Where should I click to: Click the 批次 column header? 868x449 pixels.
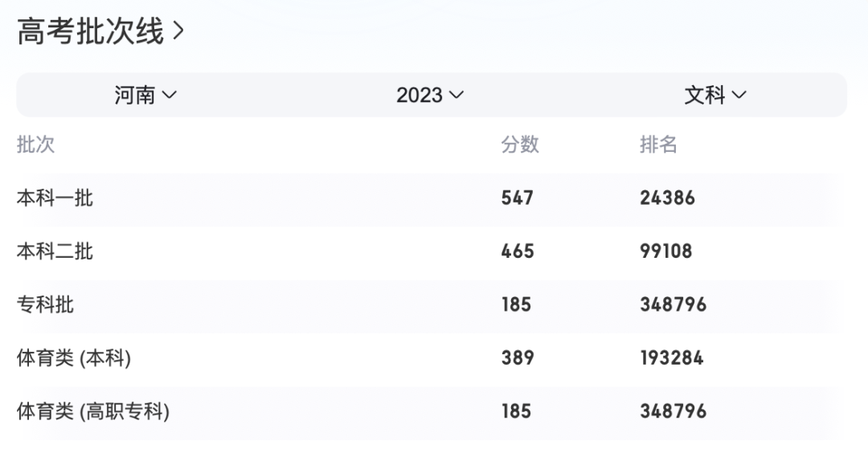pyautogui.click(x=35, y=145)
